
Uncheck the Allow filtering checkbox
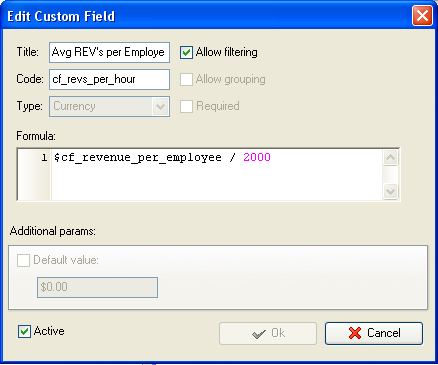[x=186, y=52]
